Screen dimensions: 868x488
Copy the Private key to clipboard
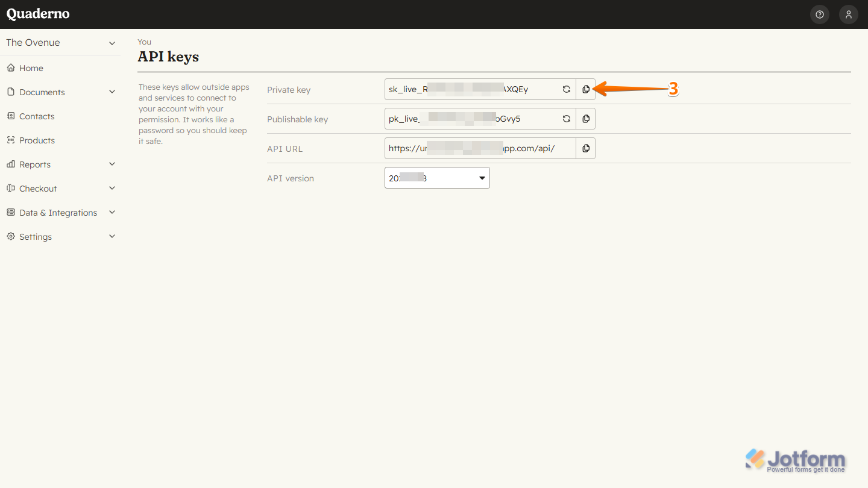point(585,89)
